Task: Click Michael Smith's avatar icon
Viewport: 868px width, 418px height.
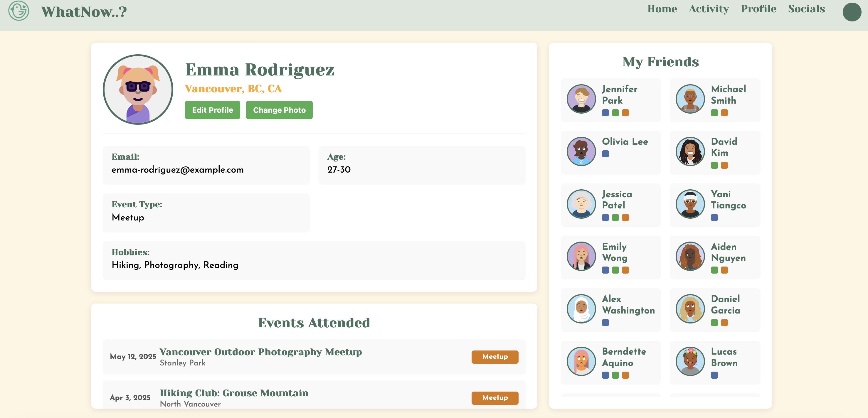Action: click(690, 99)
